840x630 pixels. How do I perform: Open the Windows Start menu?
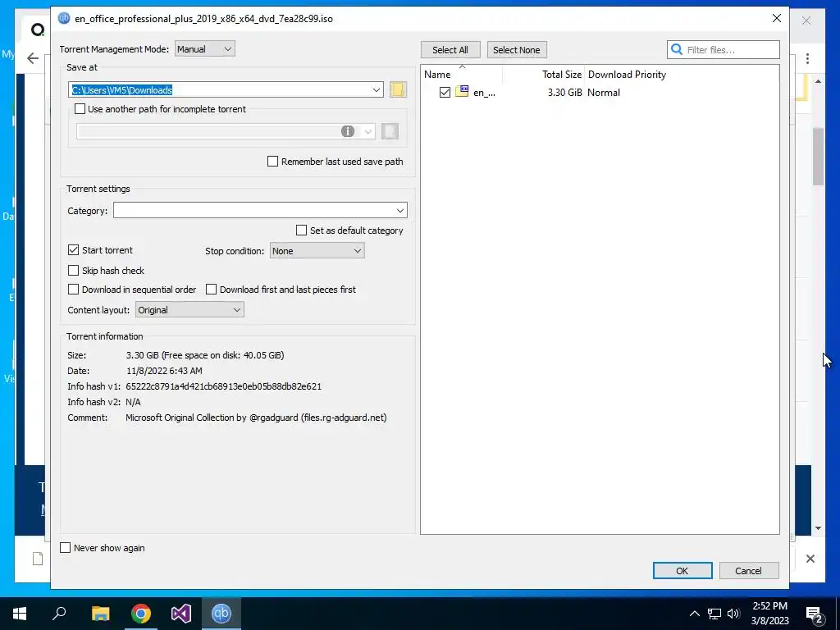click(20, 613)
